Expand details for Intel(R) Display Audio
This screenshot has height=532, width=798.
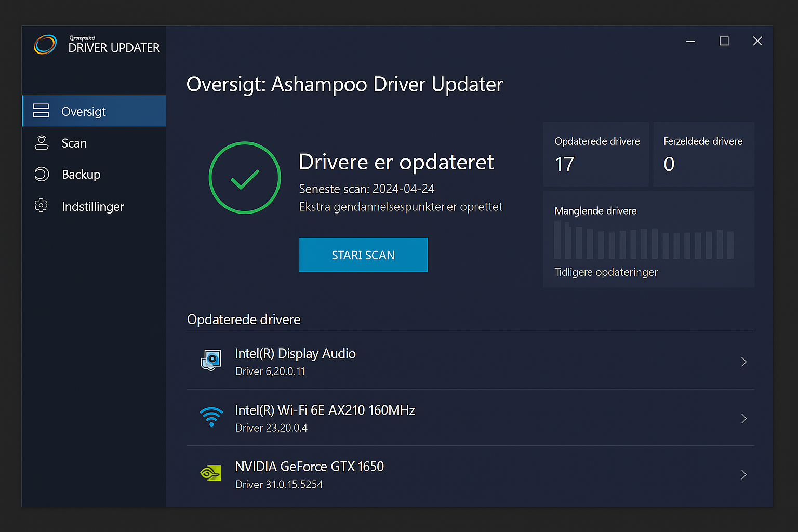tap(743, 362)
